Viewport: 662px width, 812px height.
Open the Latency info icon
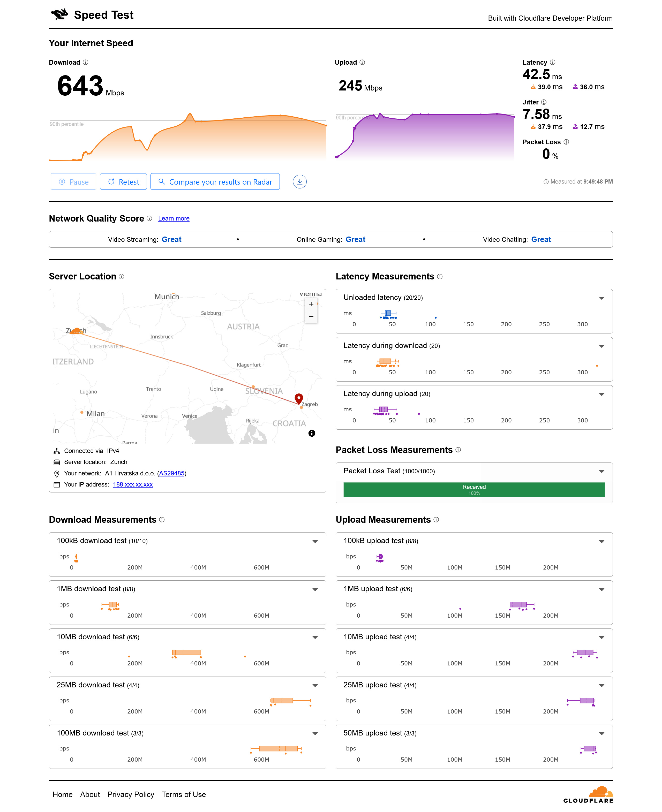pyautogui.click(x=553, y=62)
